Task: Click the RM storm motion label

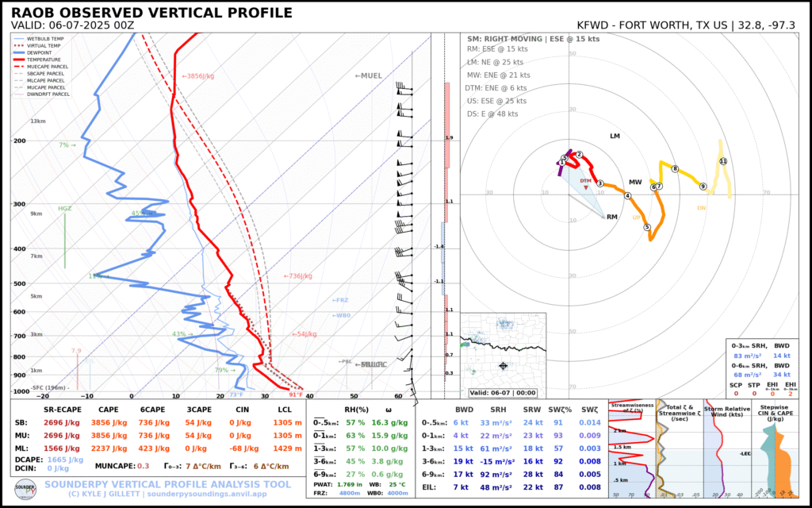Action: [611, 217]
